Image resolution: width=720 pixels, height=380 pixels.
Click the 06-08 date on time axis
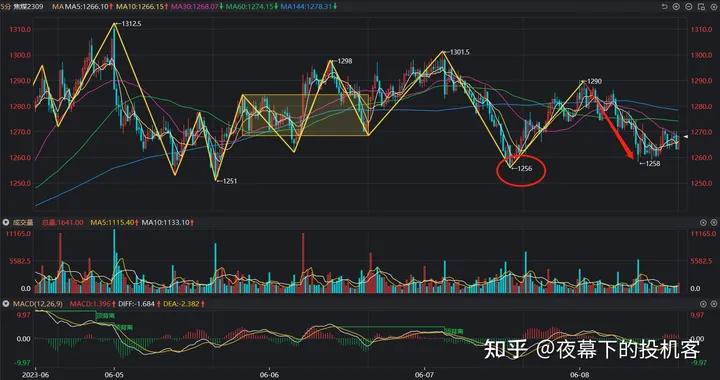point(580,374)
